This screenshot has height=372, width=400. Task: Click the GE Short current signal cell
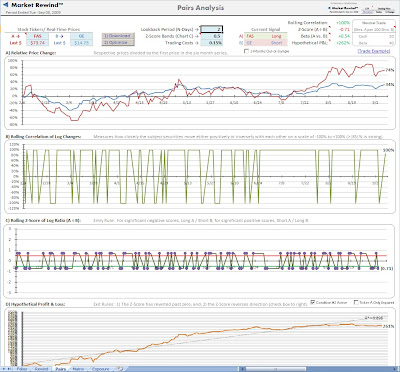(x=266, y=43)
